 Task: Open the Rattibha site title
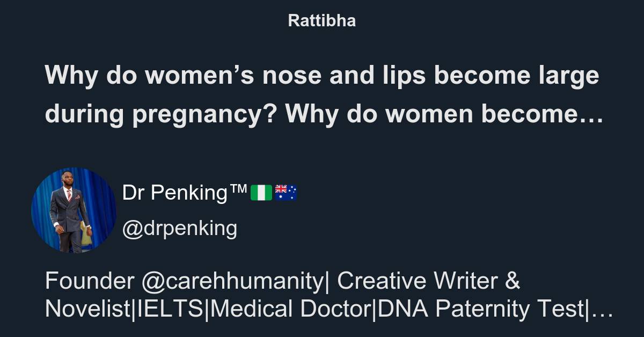click(x=321, y=21)
